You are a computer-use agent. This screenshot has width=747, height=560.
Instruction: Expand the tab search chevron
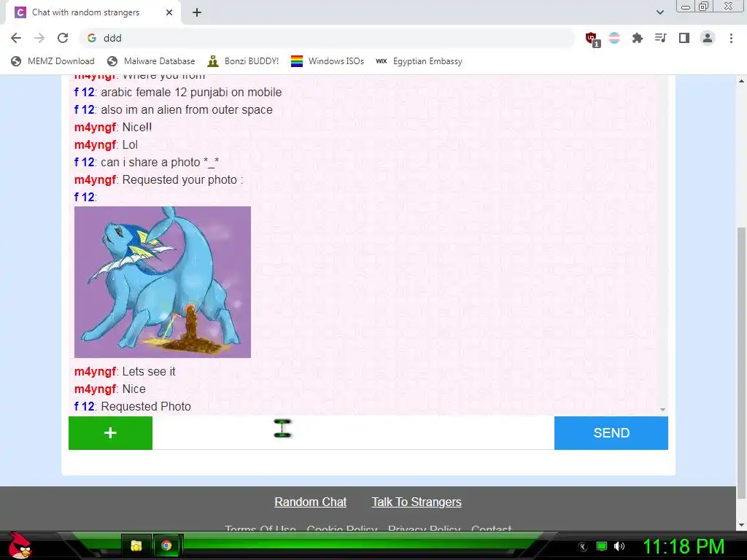[x=659, y=12]
